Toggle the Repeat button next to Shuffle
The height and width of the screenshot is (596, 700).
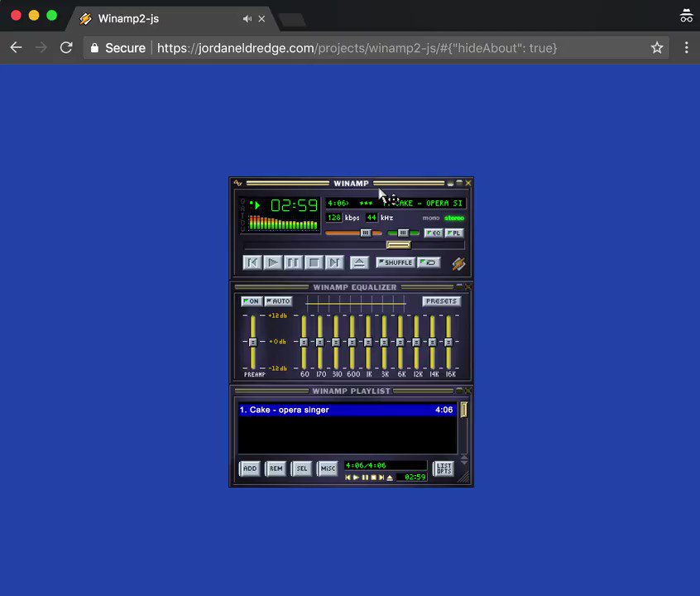click(x=429, y=262)
